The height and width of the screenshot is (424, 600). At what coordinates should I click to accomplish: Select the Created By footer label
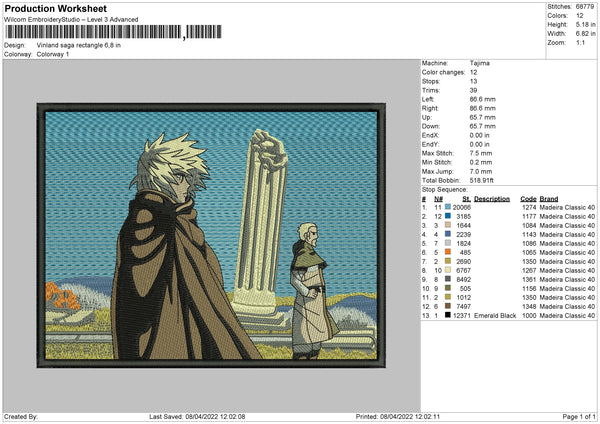pos(21,416)
